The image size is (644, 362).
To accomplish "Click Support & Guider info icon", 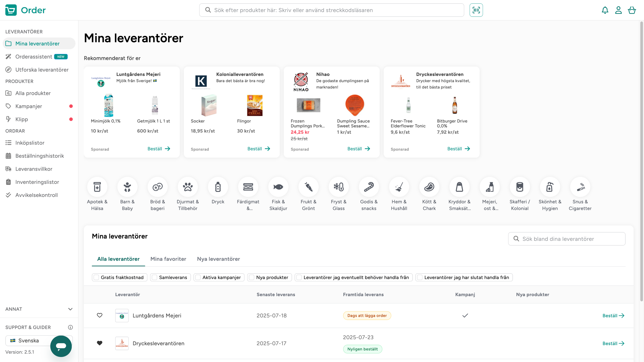I will [x=70, y=327].
